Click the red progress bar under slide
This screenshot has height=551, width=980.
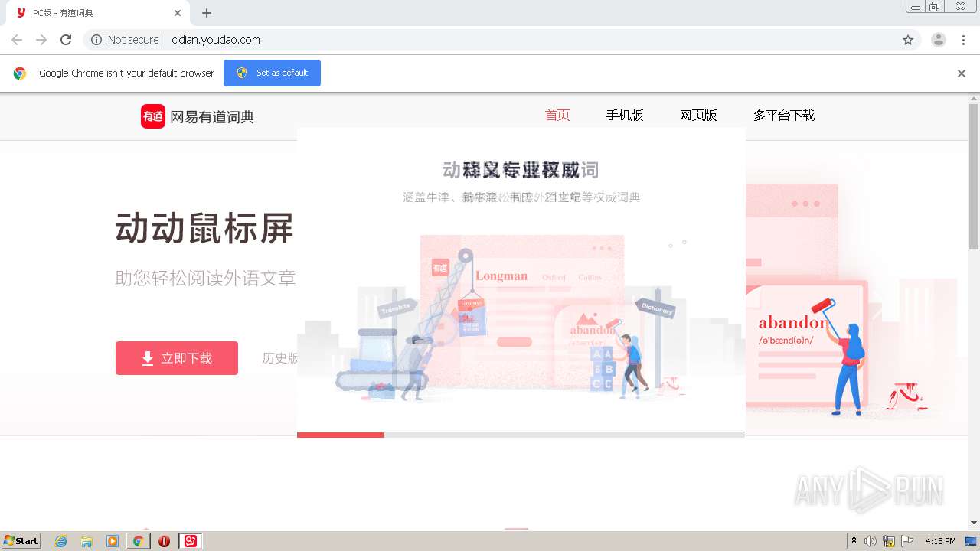340,435
